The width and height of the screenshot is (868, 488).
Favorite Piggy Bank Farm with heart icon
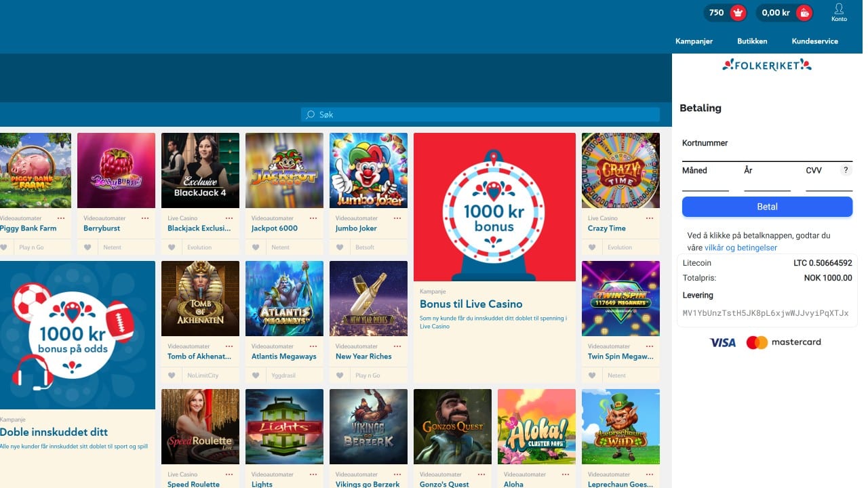tap(3, 247)
